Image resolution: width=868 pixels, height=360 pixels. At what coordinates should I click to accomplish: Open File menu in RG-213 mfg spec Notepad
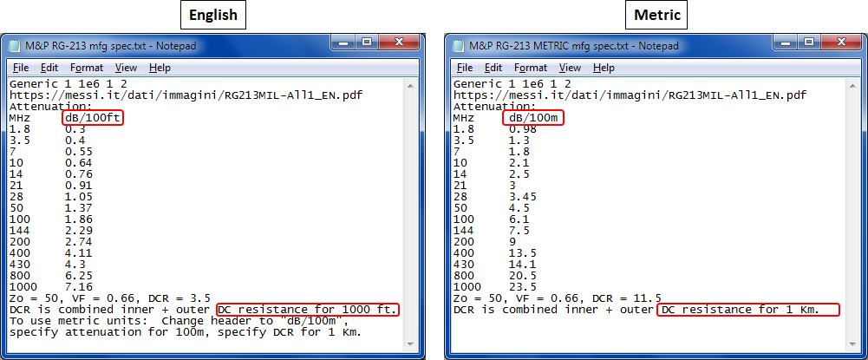click(21, 69)
